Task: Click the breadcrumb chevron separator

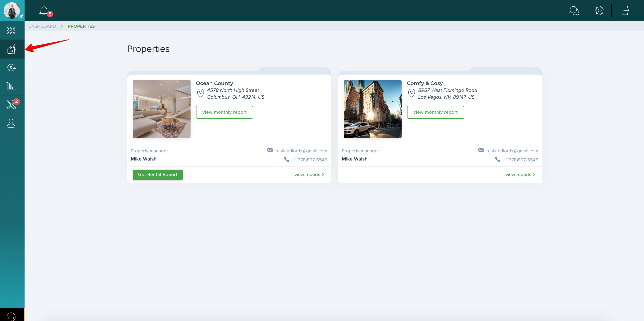Action: click(x=62, y=26)
